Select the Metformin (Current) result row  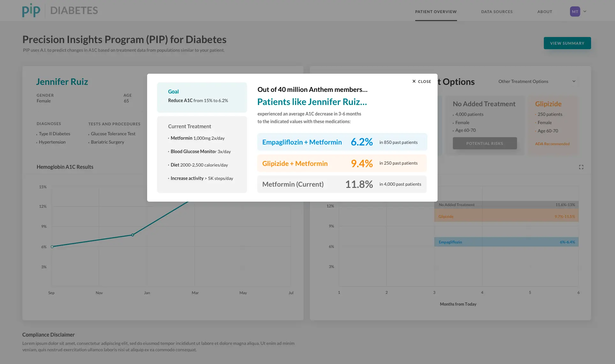click(342, 184)
